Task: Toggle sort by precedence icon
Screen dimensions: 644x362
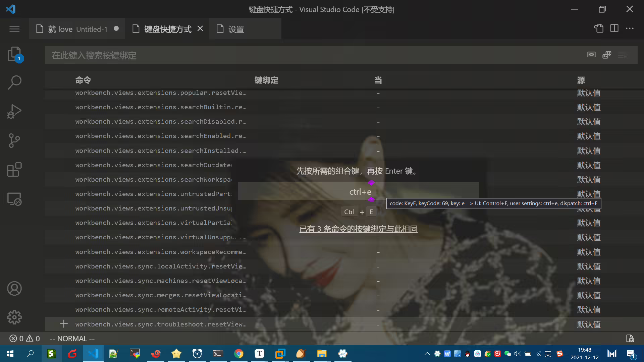Action: [x=607, y=55]
